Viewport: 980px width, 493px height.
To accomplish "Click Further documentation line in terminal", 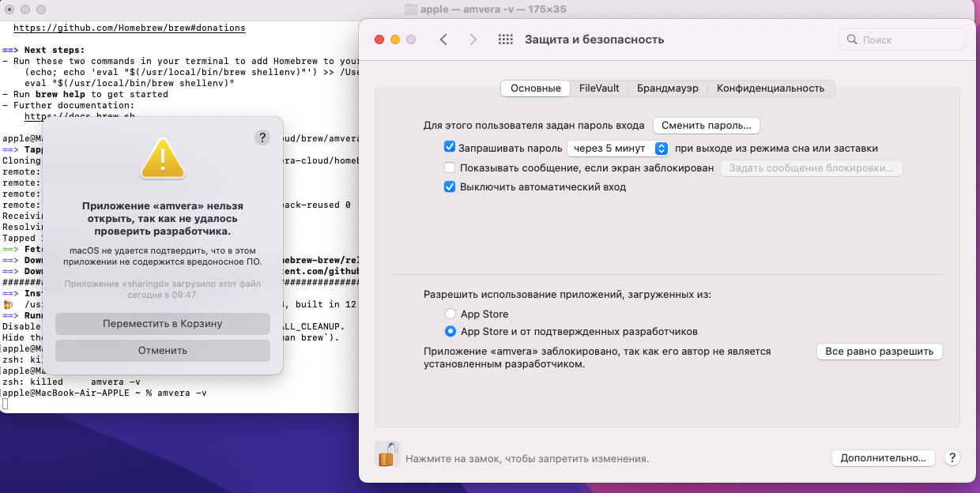I will click(x=69, y=105).
